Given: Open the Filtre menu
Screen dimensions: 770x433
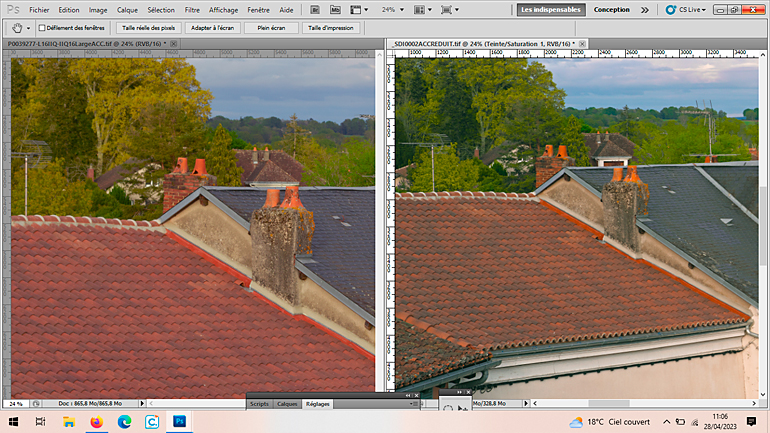Looking at the screenshot, I should [192, 10].
